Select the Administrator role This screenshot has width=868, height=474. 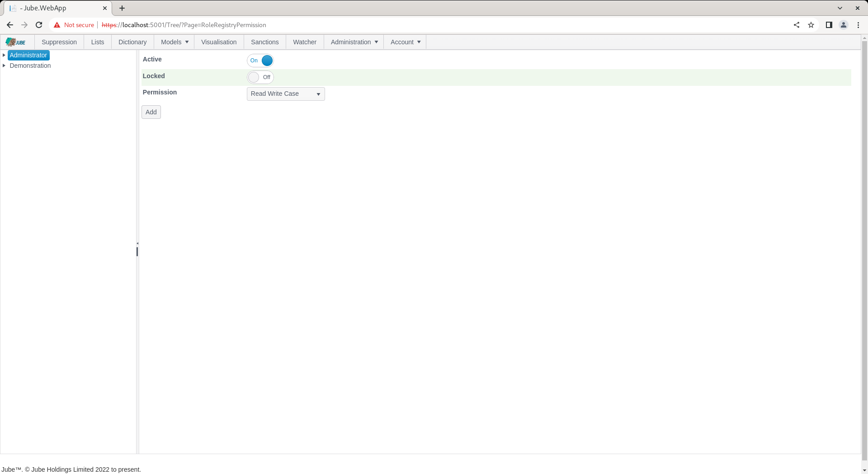point(28,55)
